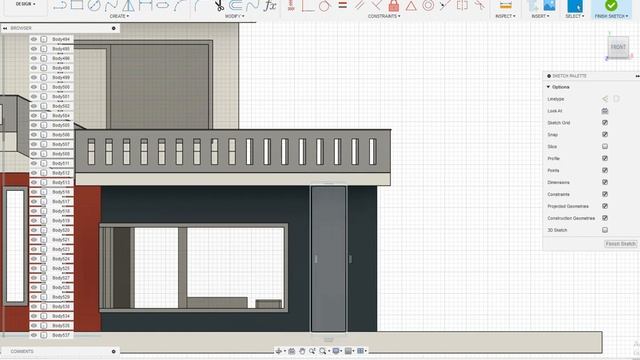Toggle the Projected Geometries checkbox
This screenshot has height=360, width=640.
coord(605,206)
